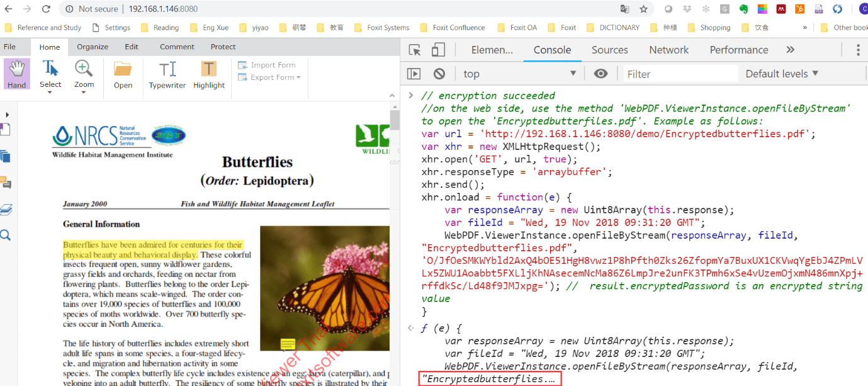The height and width of the screenshot is (386, 868).
Task: Click the Evernote extension icon
Action: pos(743,9)
